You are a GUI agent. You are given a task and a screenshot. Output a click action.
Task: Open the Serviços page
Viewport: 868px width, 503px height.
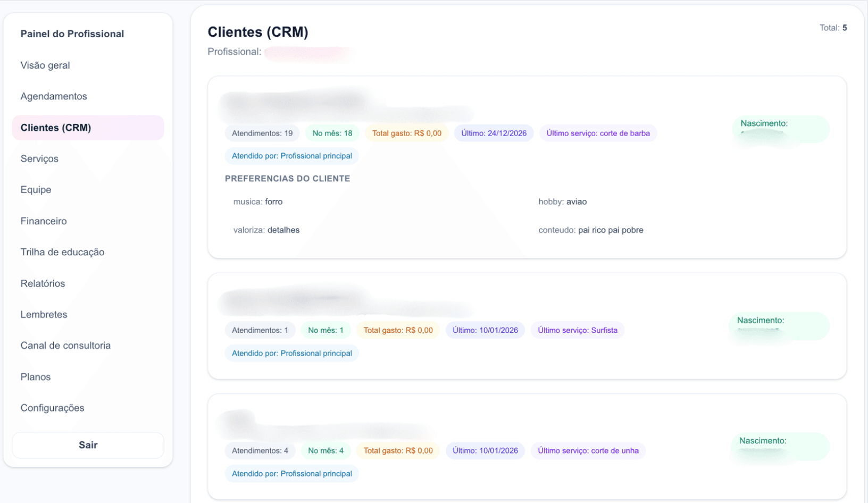(39, 158)
